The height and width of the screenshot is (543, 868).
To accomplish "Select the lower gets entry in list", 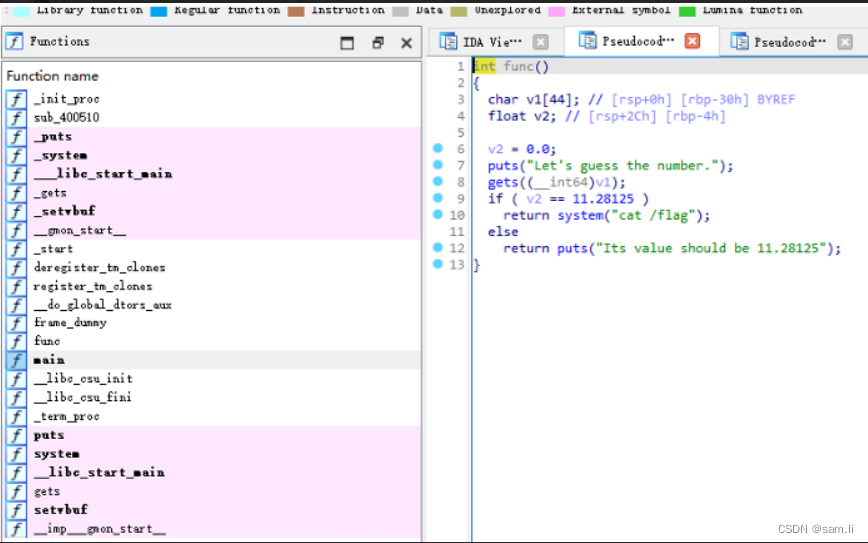I will tap(212, 491).
